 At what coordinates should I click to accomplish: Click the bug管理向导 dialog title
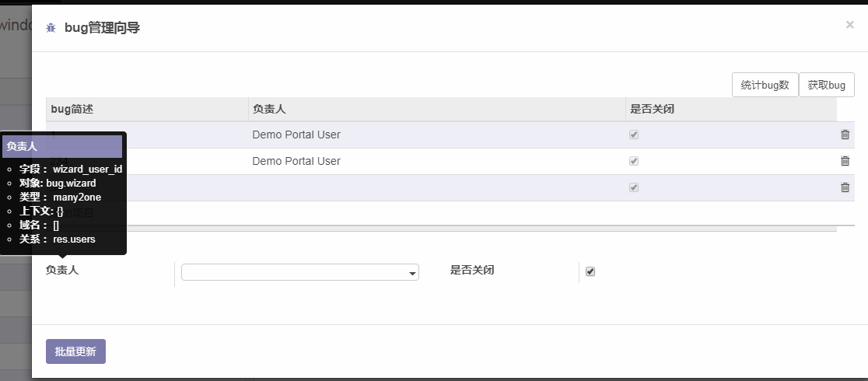[x=103, y=28]
